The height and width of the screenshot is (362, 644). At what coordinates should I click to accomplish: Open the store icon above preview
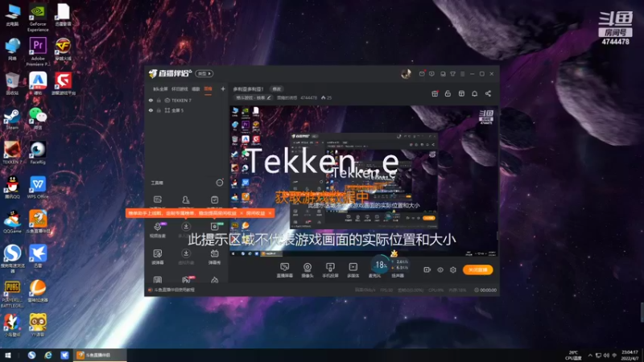tap(461, 93)
